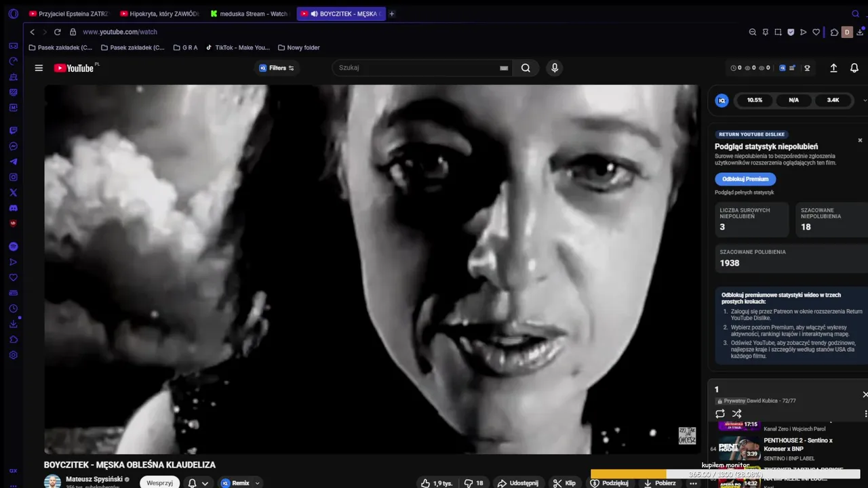Open more actions three-dot menu under video
Screen dimensions: 868x488
click(693, 483)
